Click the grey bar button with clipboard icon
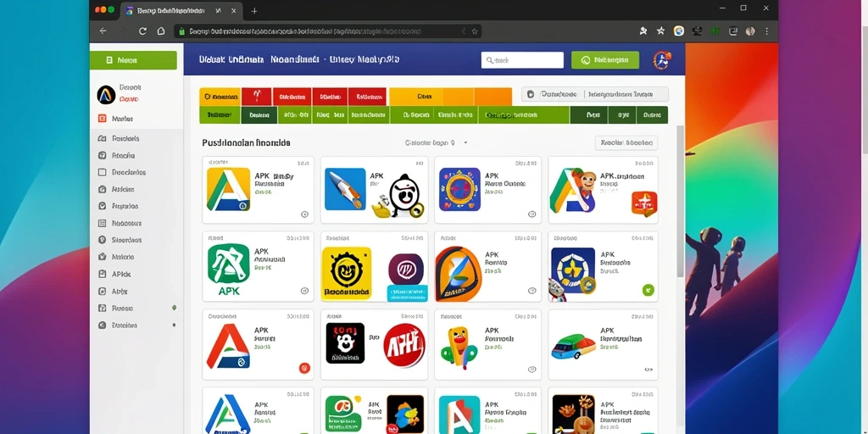 595,94
